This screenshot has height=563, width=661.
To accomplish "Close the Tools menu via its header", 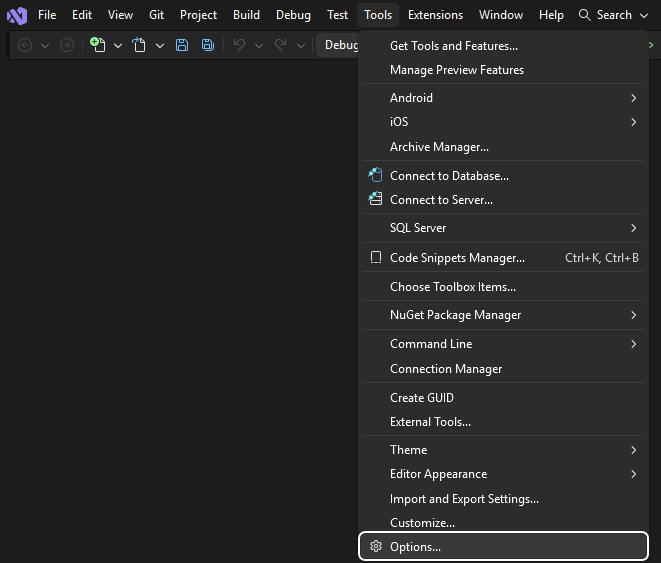I will pos(378,15).
